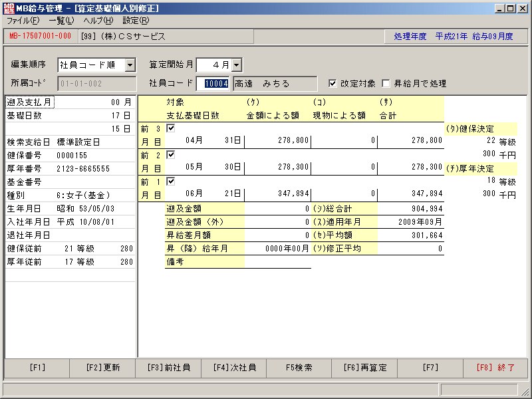532x399 pixels.
Task: Recalculate with the [F6]再算定 button
Action: coord(364,368)
